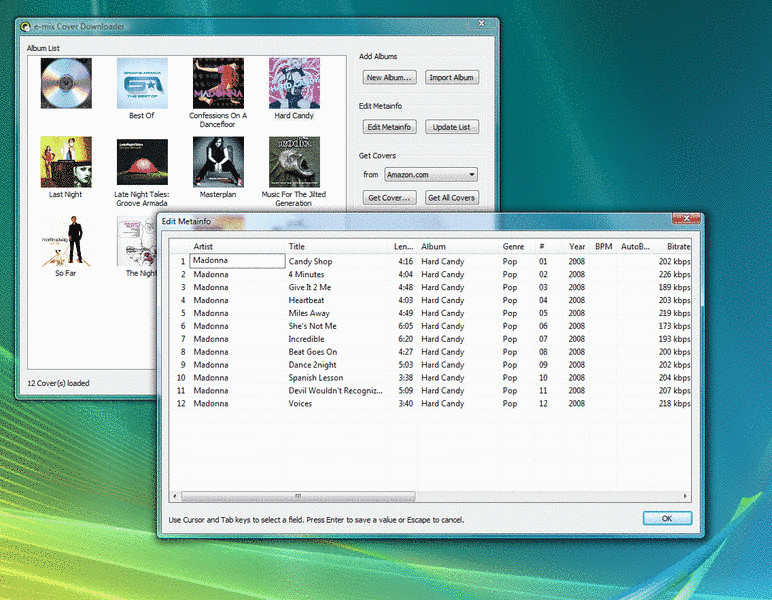The height and width of the screenshot is (600, 772).
Task: Click Hard Candy album cell in row 12
Action: pyautogui.click(x=443, y=403)
